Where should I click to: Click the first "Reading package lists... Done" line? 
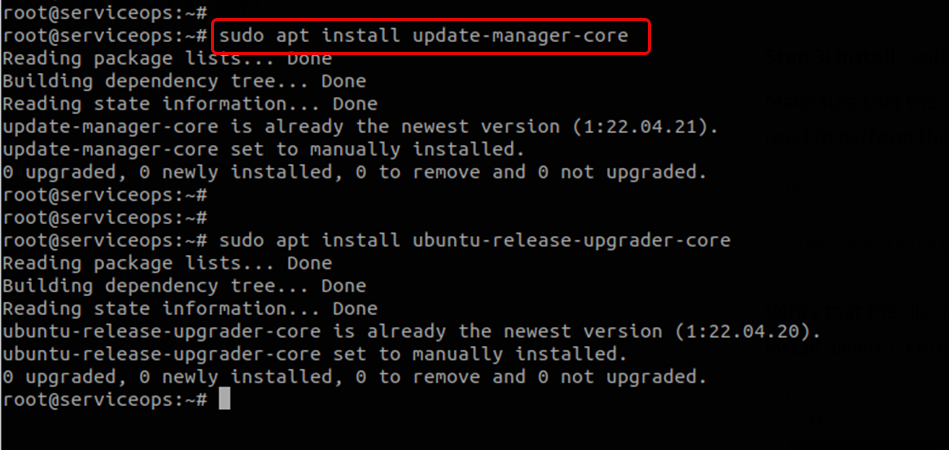click(x=167, y=59)
